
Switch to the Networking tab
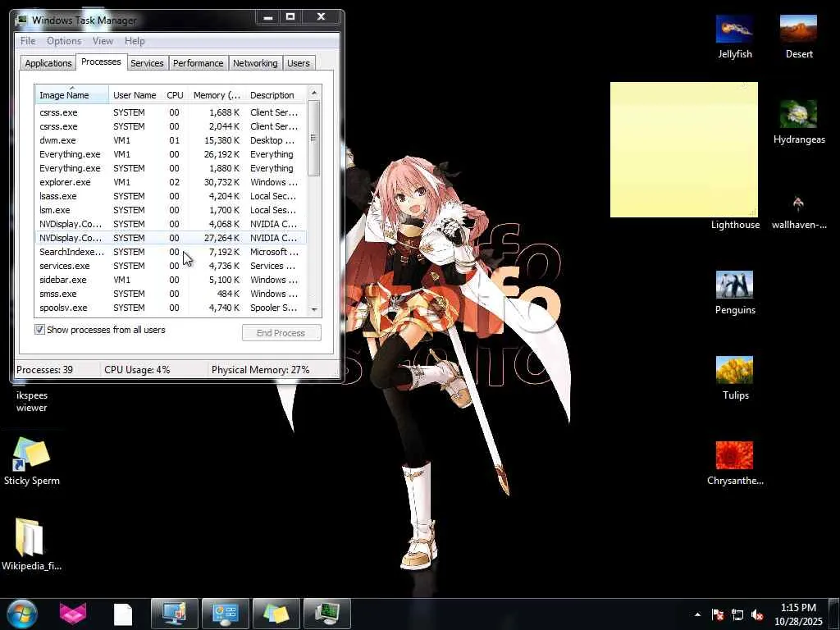click(x=255, y=63)
